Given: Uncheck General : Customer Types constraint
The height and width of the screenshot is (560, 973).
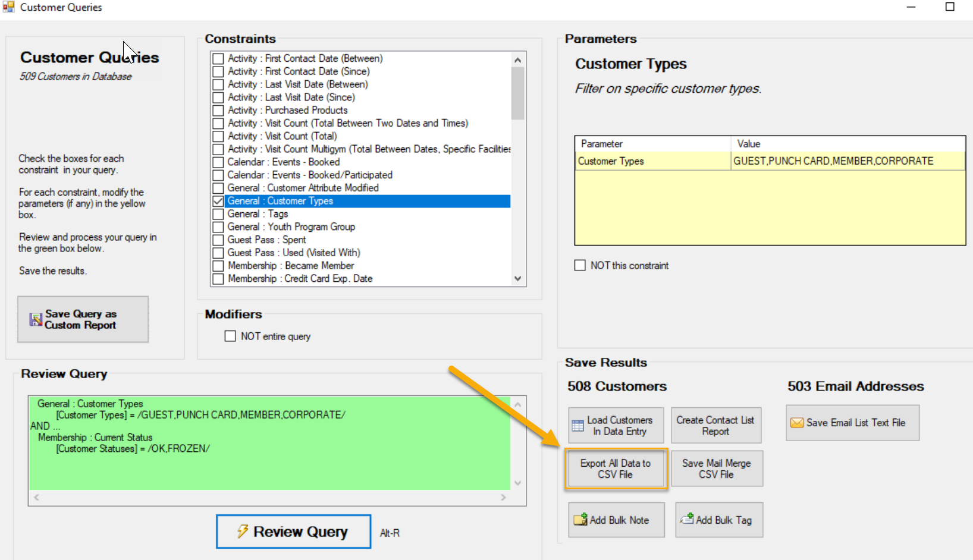Looking at the screenshot, I should 218,201.
